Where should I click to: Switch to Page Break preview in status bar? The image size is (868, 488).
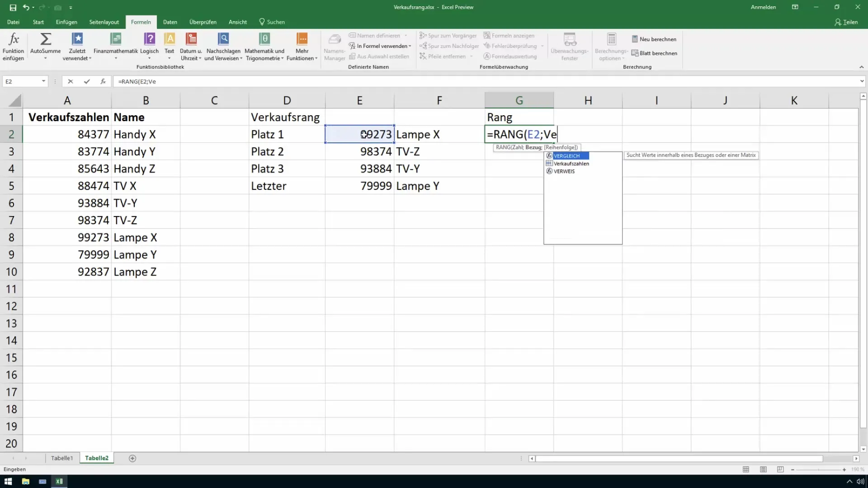click(780, 469)
